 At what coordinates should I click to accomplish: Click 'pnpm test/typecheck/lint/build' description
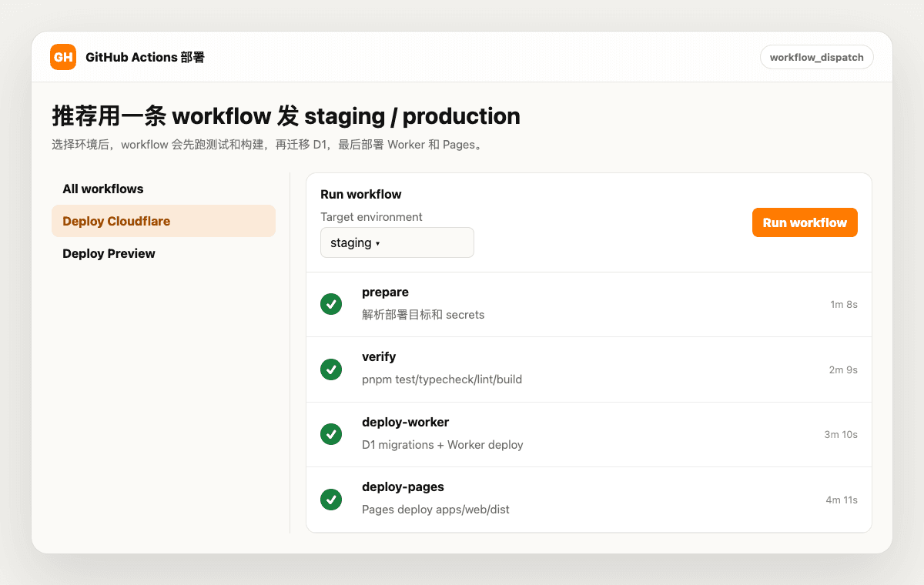pyautogui.click(x=442, y=379)
